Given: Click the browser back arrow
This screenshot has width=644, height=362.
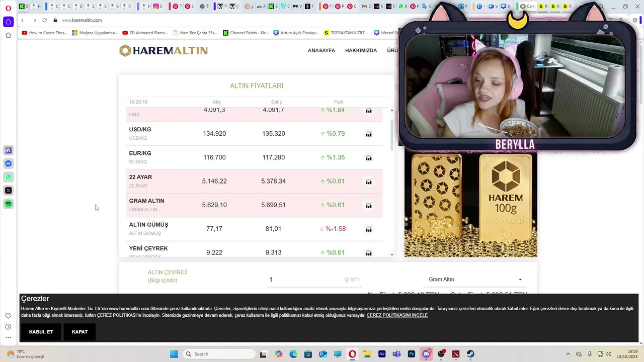Looking at the screenshot, I should point(23,20).
